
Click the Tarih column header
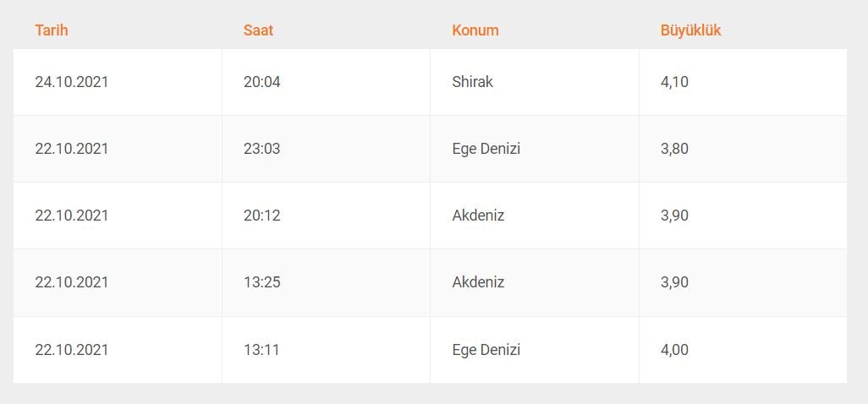coord(52,30)
